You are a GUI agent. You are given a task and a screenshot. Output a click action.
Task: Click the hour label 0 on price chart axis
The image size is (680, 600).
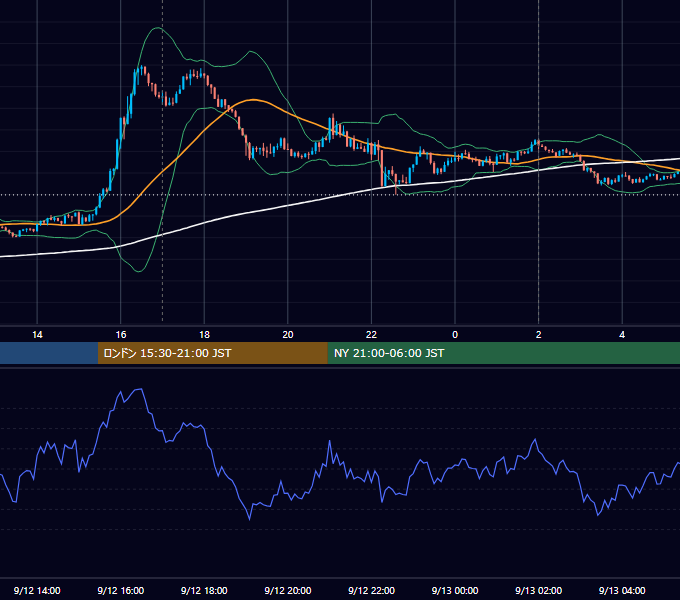coord(455,335)
